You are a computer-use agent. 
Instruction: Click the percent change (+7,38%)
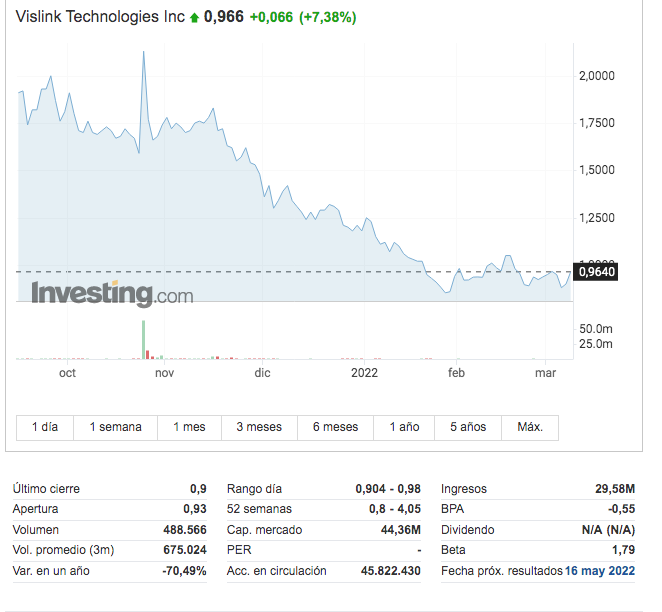pyautogui.click(x=328, y=17)
